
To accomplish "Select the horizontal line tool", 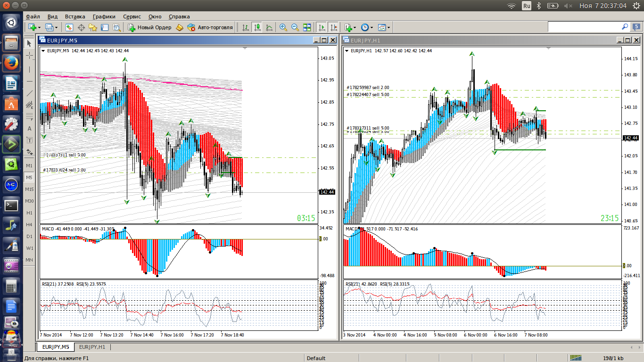I will tap(29, 81).
